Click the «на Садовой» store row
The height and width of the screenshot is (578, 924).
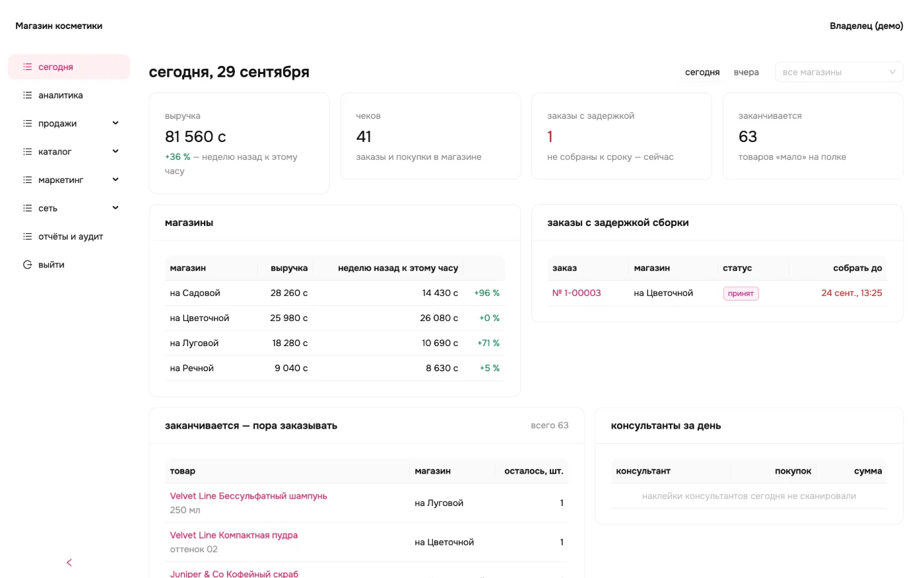335,293
